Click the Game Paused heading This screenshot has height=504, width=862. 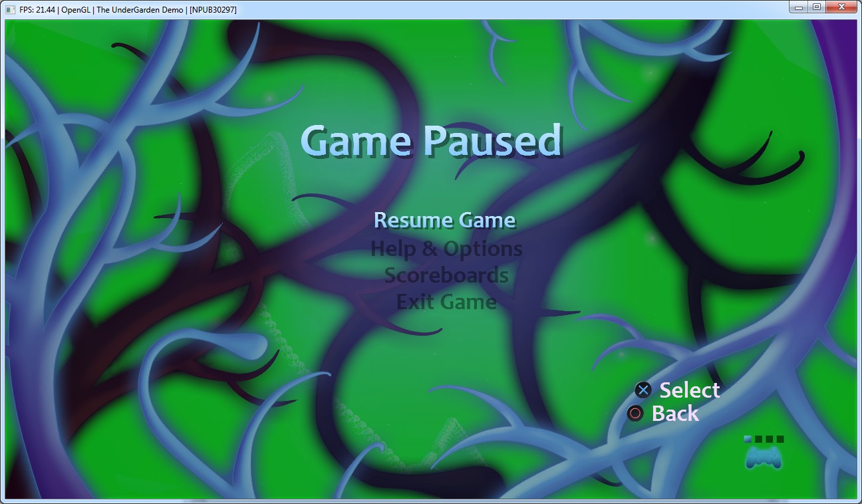[x=432, y=142]
